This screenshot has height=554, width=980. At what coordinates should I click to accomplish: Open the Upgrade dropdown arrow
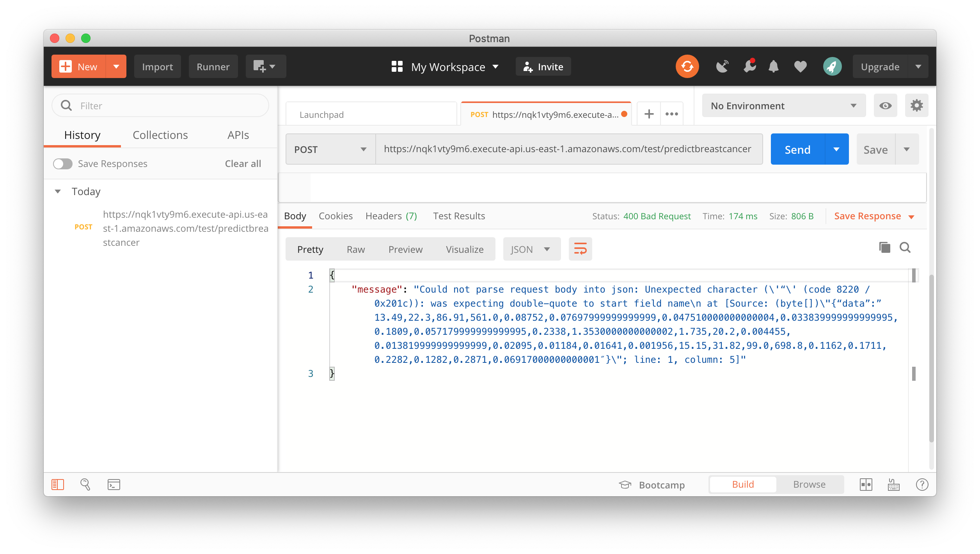[x=918, y=66]
